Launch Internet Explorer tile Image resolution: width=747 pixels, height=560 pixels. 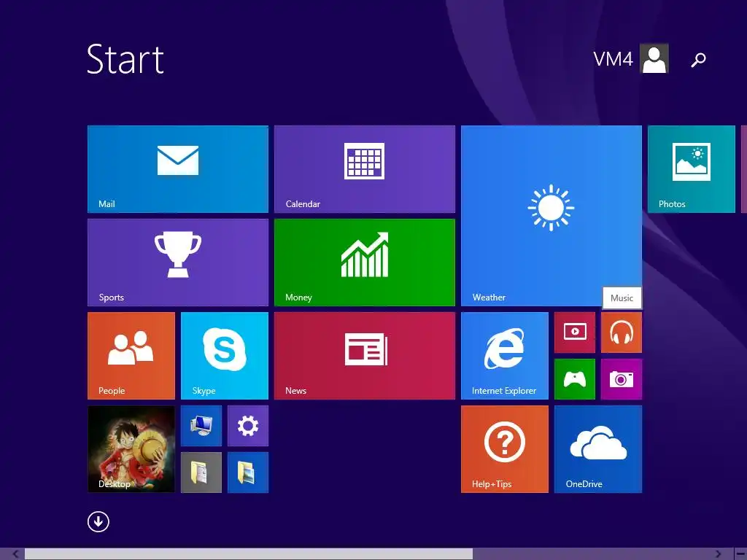505,356
